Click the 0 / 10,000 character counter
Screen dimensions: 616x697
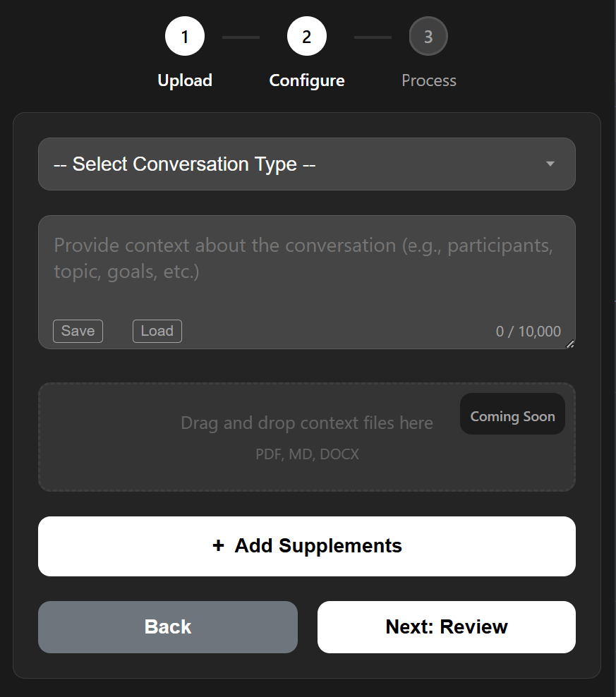[528, 332]
